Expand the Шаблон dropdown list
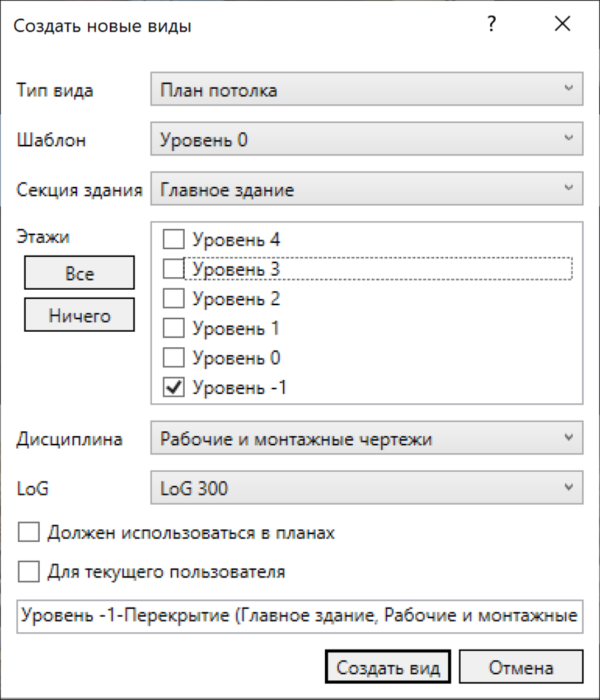This screenshot has height=700, width=600. 366,139
